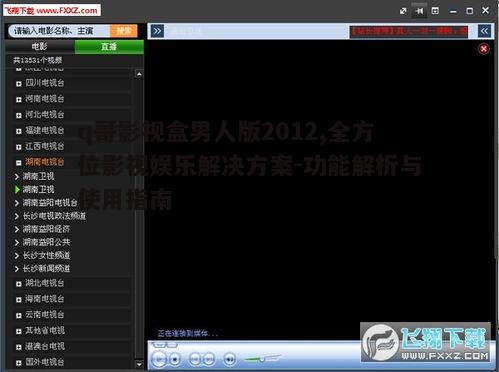
Task: Click the next track button
Action: point(209,359)
